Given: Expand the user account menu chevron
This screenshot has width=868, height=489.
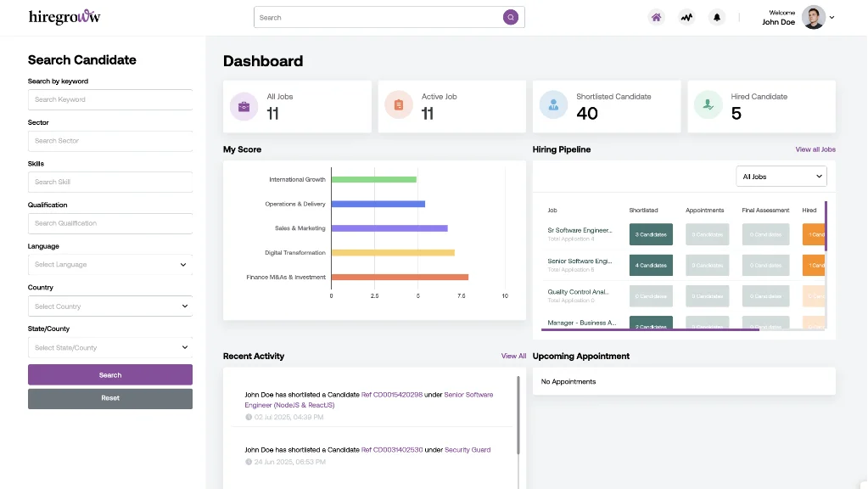Looking at the screenshot, I should pyautogui.click(x=832, y=17).
